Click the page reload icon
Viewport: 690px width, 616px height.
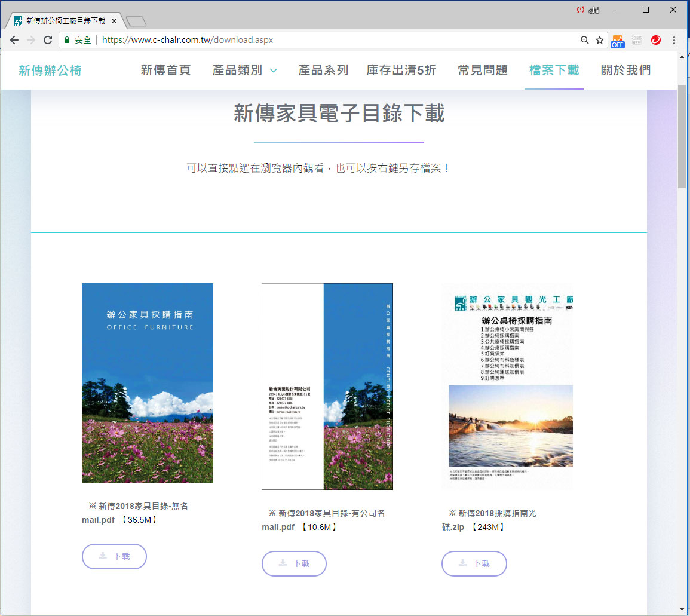coord(48,40)
